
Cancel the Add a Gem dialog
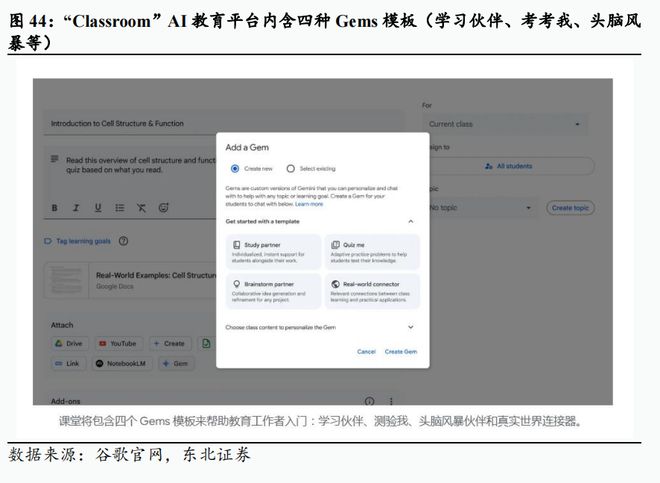point(366,352)
